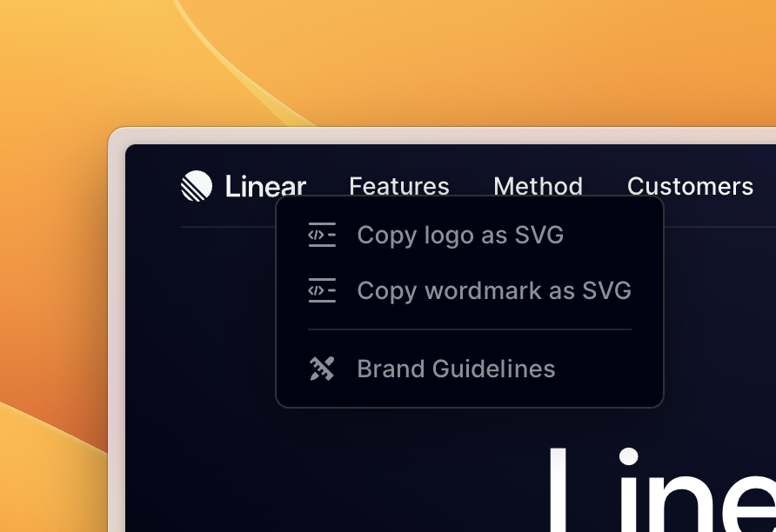Open the Features nav link
Image resolution: width=776 pixels, height=532 pixels.
[x=399, y=186]
